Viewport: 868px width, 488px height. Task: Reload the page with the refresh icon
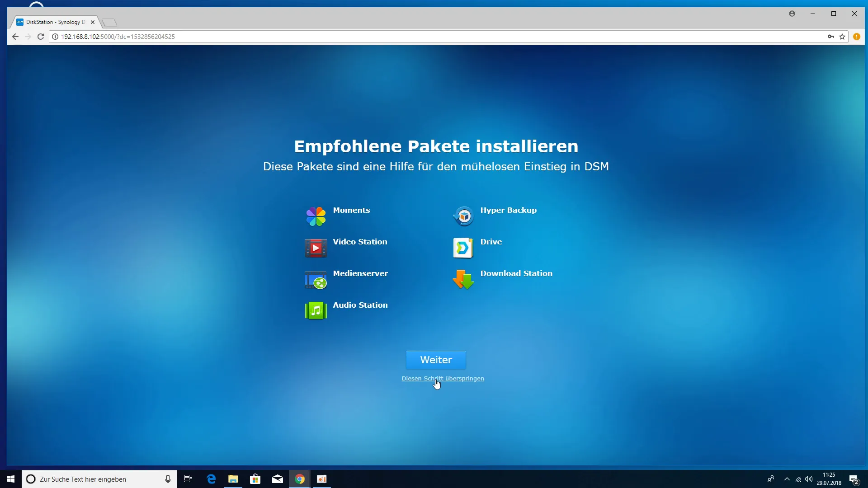coord(41,37)
